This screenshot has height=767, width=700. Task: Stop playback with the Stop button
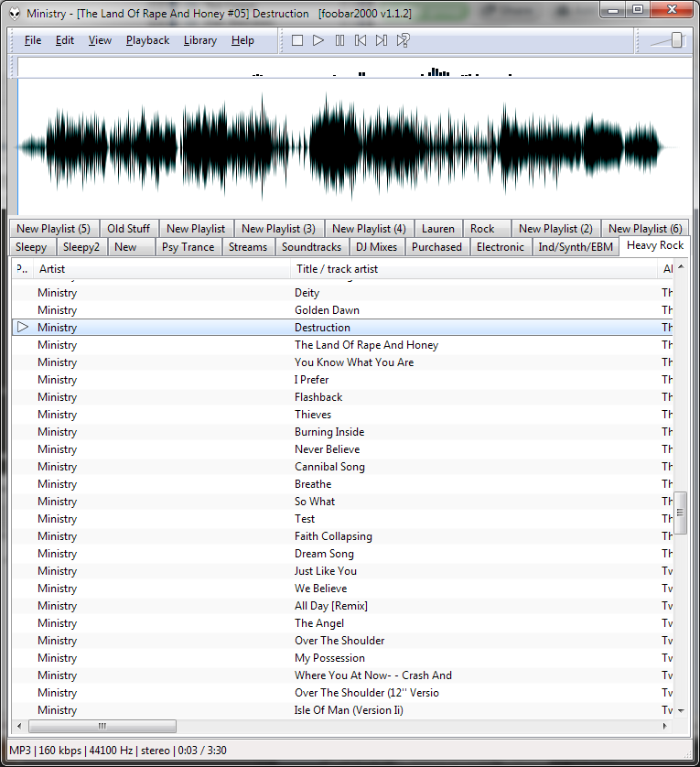[296, 40]
